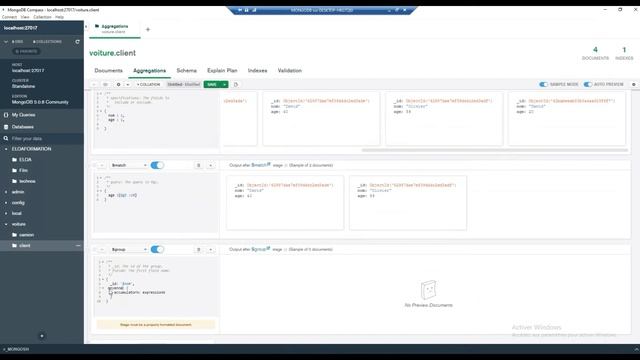The height and width of the screenshot is (360, 640).
Task: Open Databases in sidebar
Action: tap(22, 127)
